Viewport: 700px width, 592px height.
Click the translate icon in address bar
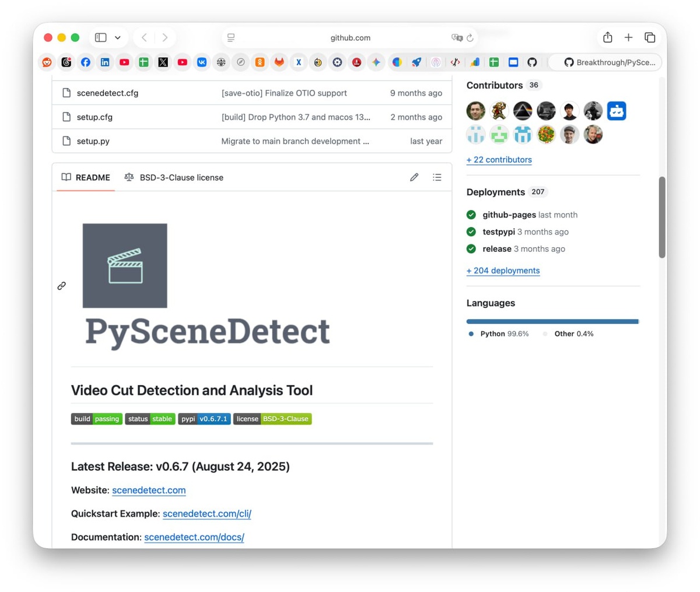[x=457, y=38]
